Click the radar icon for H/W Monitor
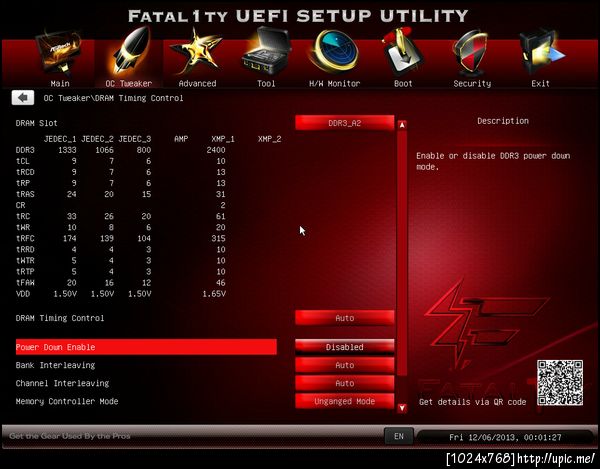600x469 pixels. click(334, 52)
